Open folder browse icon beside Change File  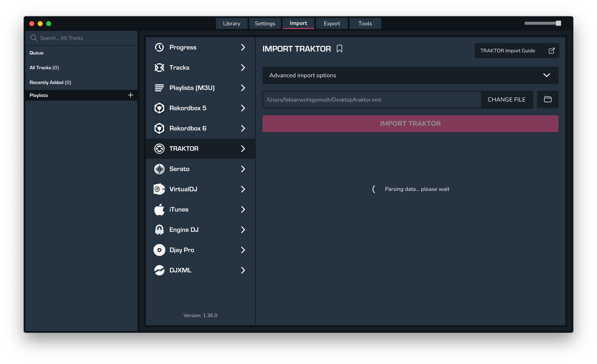point(548,99)
